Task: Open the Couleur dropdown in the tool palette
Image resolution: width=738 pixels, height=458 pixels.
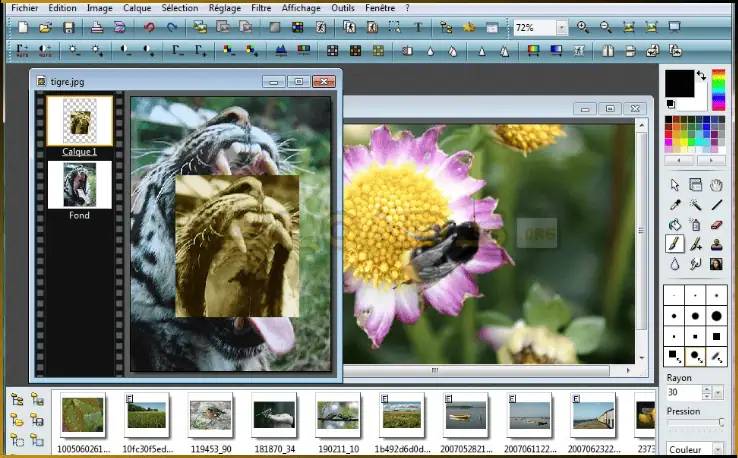Action: [718, 449]
